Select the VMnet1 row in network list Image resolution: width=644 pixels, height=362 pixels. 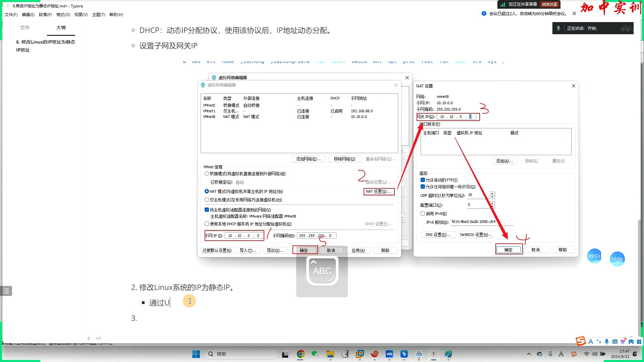tap(299, 111)
